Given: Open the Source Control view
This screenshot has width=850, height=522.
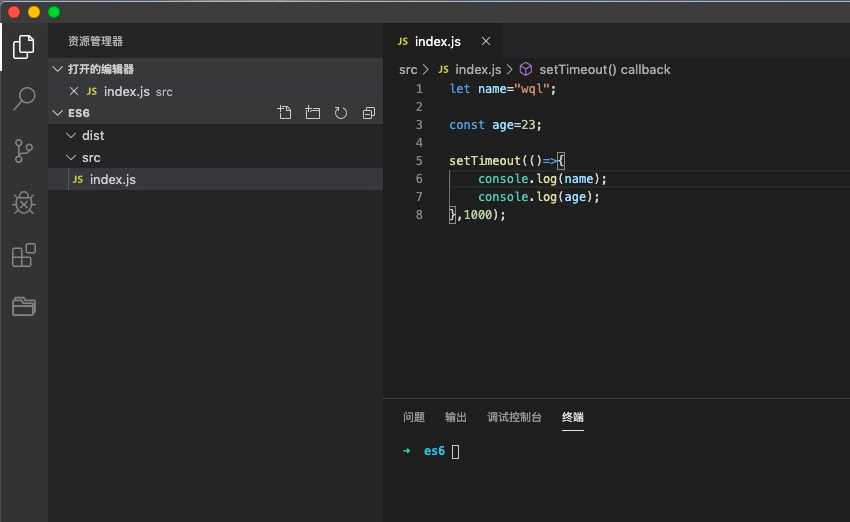Looking at the screenshot, I should [23, 151].
